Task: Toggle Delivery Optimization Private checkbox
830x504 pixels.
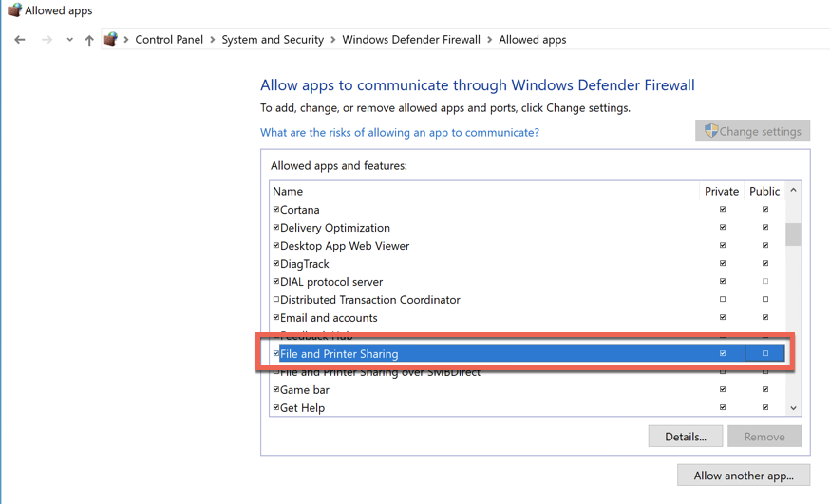Action: (723, 228)
